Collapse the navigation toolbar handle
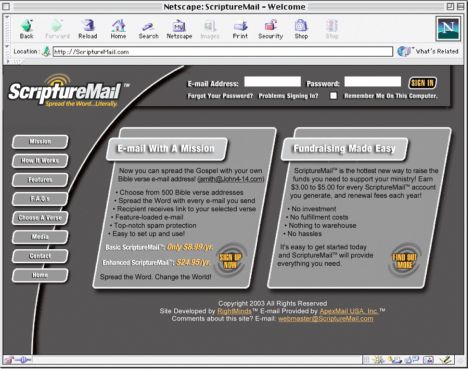The height and width of the screenshot is (369, 468). click(7, 29)
